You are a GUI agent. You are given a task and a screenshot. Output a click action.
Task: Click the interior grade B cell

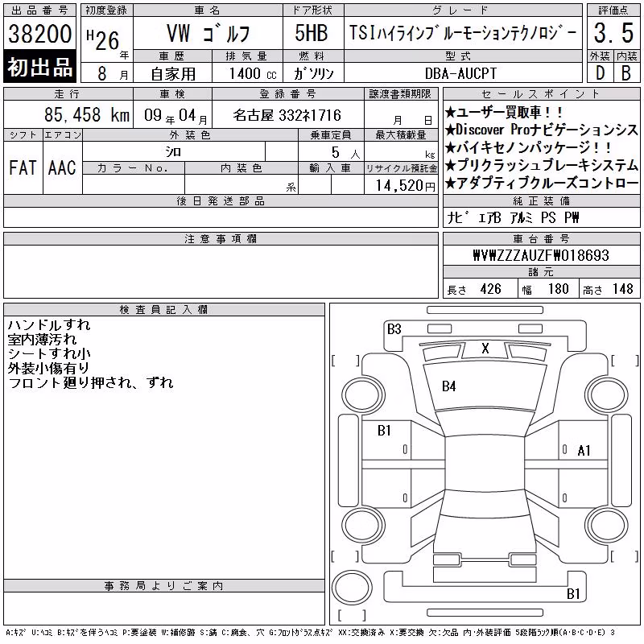[x=626, y=73]
